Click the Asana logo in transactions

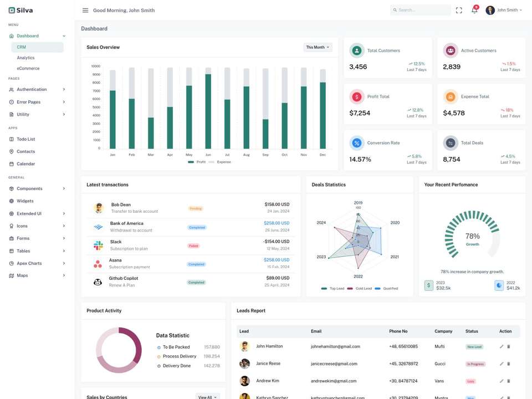[x=98, y=264]
